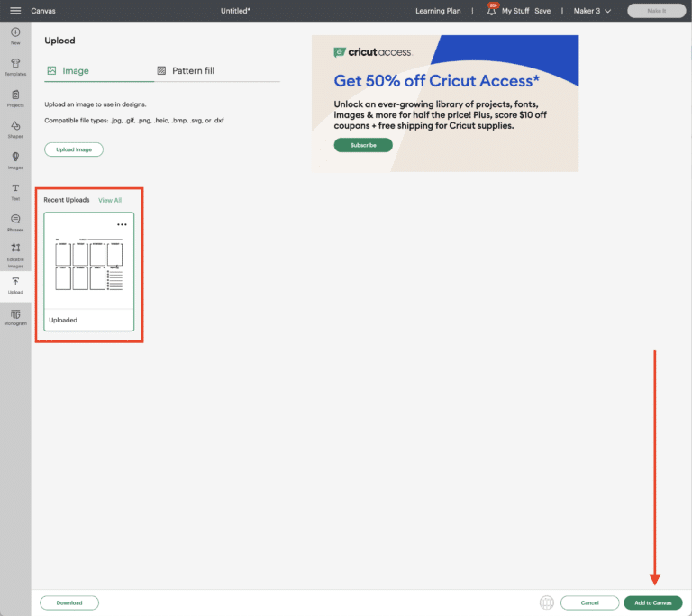
Task: Open the Projects panel icon
Action: [15, 97]
